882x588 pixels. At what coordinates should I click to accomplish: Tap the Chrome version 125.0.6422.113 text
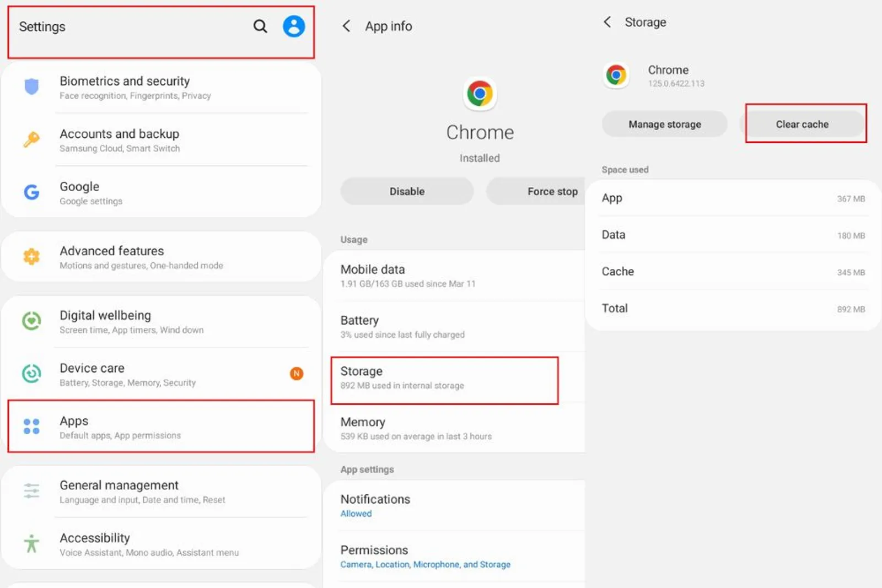[676, 83]
